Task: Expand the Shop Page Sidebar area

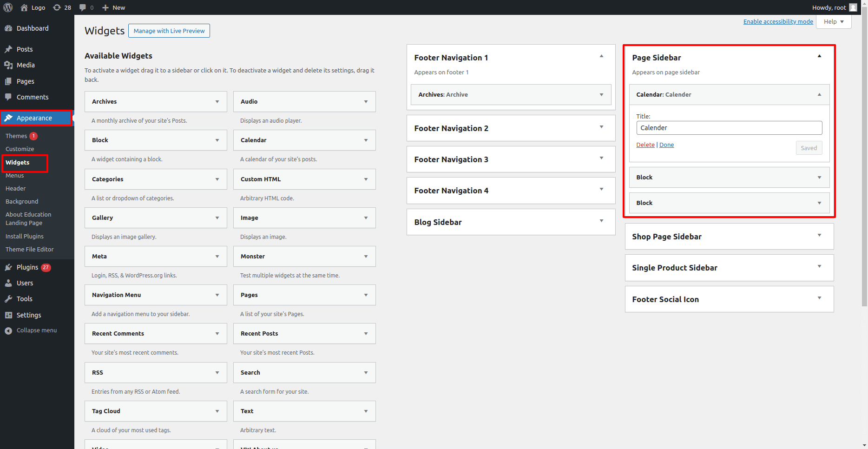Action: [819, 235]
